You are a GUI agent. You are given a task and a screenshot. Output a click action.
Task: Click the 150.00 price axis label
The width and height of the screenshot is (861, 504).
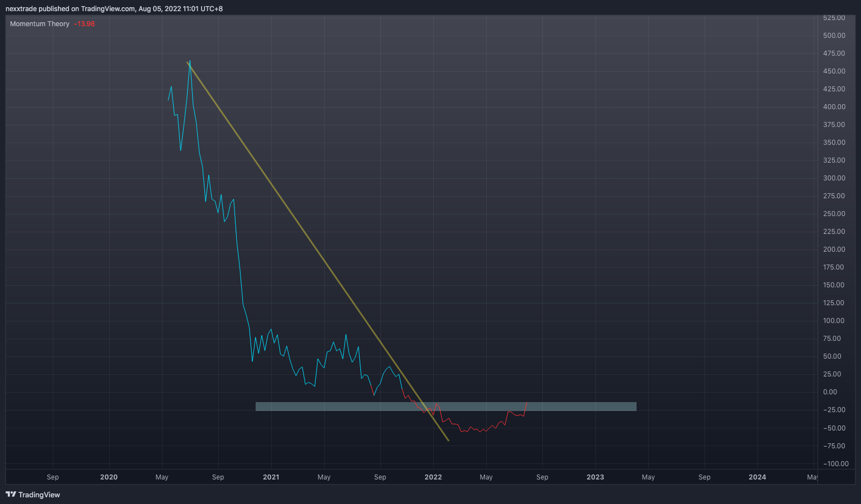tap(834, 285)
